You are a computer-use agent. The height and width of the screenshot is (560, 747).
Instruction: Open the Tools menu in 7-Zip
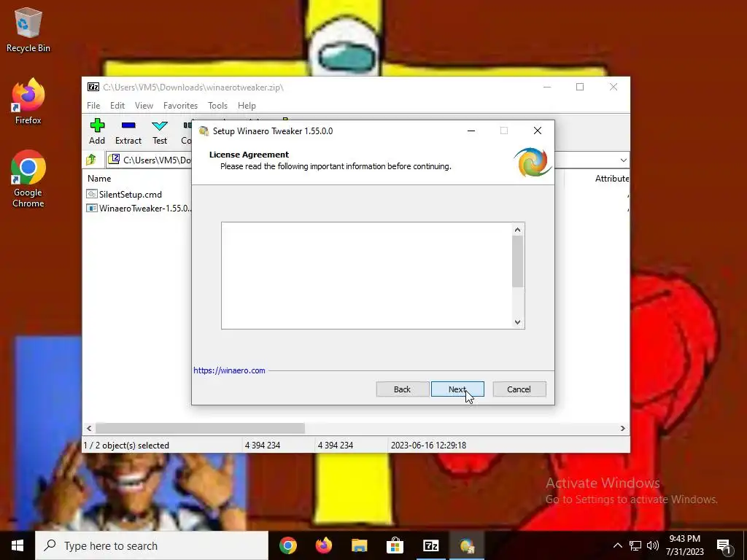coord(217,106)
